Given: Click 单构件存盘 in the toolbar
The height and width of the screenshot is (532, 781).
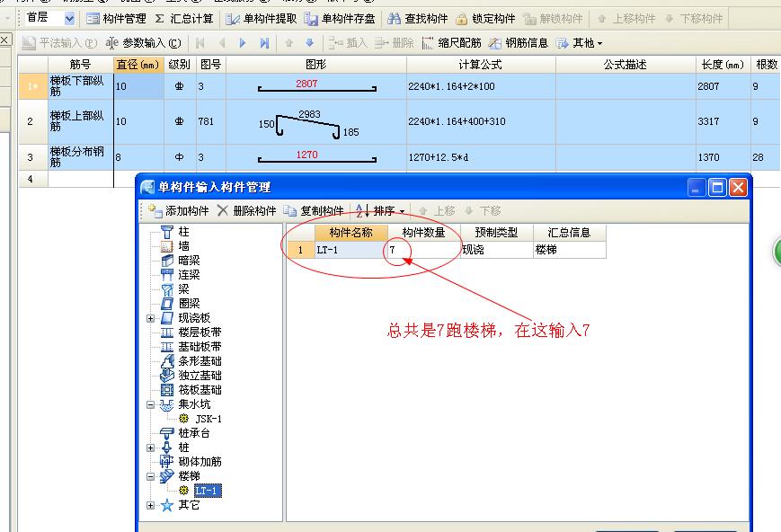Looking at the screenshot, I should [340, 19].
